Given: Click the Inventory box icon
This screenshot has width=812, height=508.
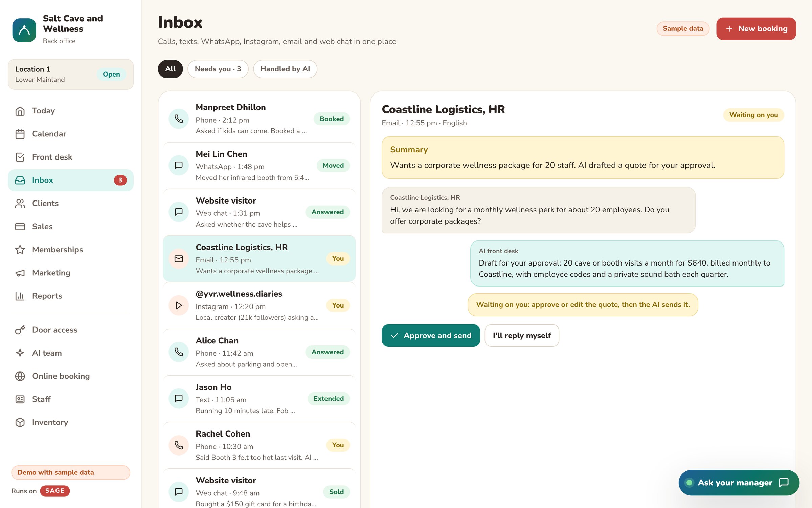Looking at the screenshot, I should click(x=20, y=422).
